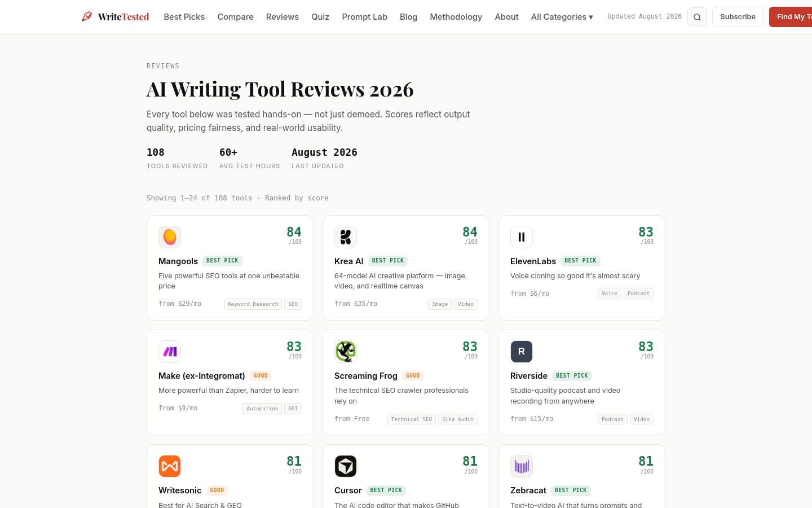812x508 pixels.
Task: Click the Image tag on Krea AI
Action: [440, 304]
